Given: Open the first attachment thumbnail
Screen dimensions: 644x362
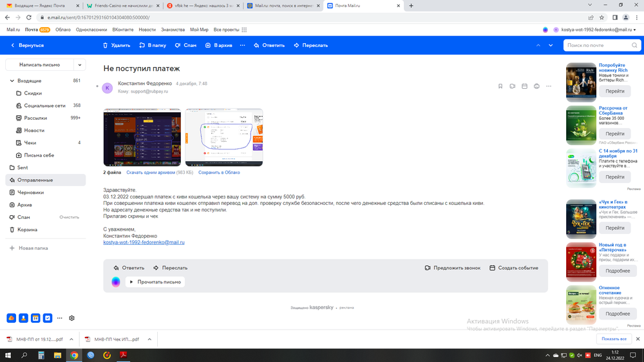Looking at the screenshot, I should [x=142, y=137].
